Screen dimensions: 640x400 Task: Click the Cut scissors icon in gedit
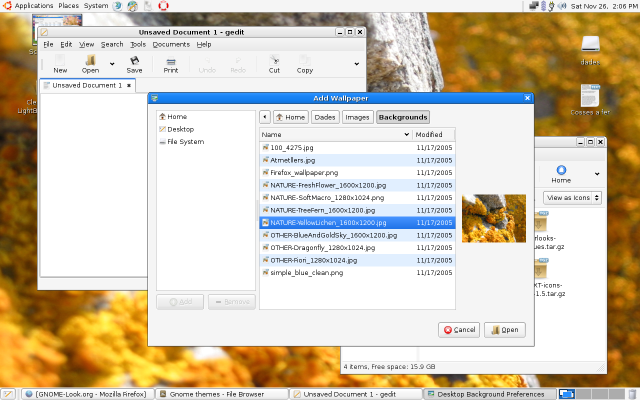pyautogui.click(x=274, y=60)
